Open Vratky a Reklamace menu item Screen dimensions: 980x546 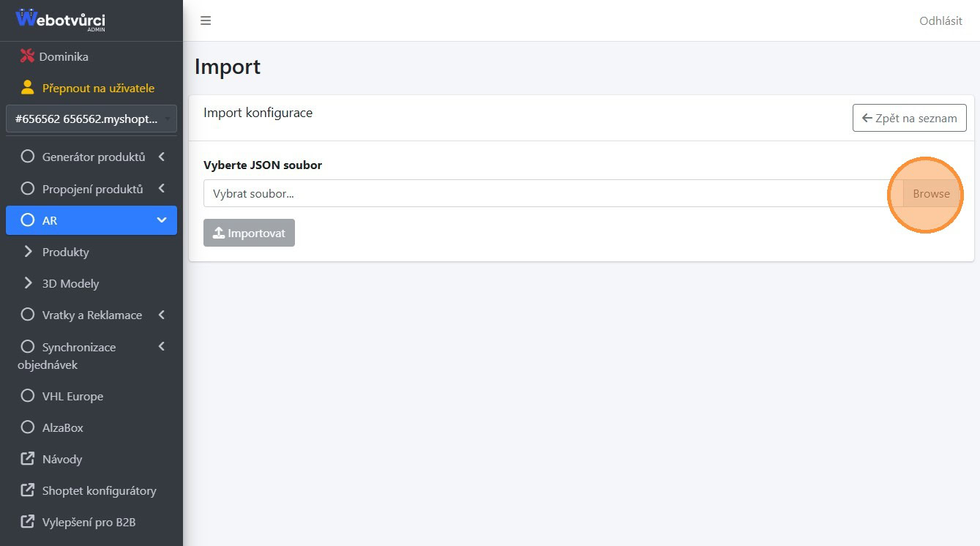point(91,315)
